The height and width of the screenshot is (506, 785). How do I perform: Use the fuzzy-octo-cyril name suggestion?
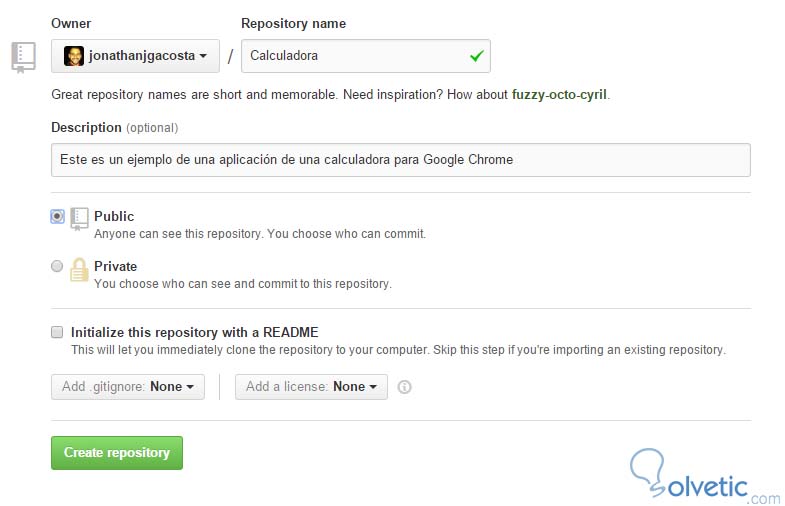tap(559, 95)
